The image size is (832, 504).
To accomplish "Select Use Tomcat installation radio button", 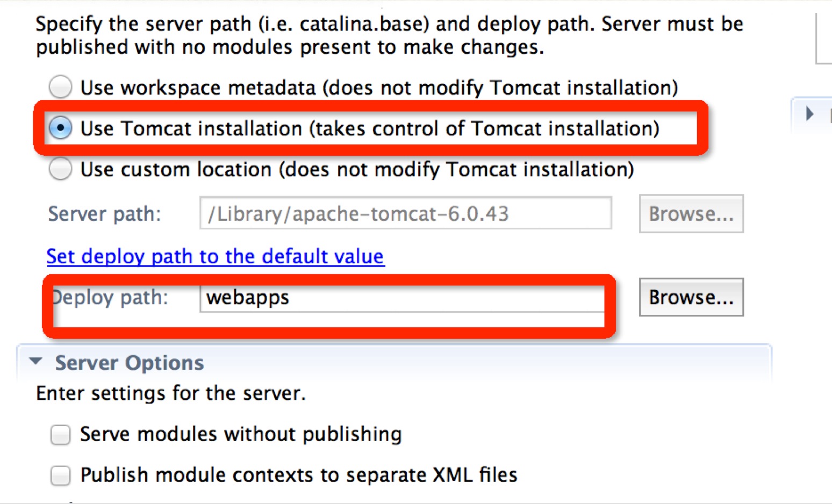I will (x=60, y=128).
